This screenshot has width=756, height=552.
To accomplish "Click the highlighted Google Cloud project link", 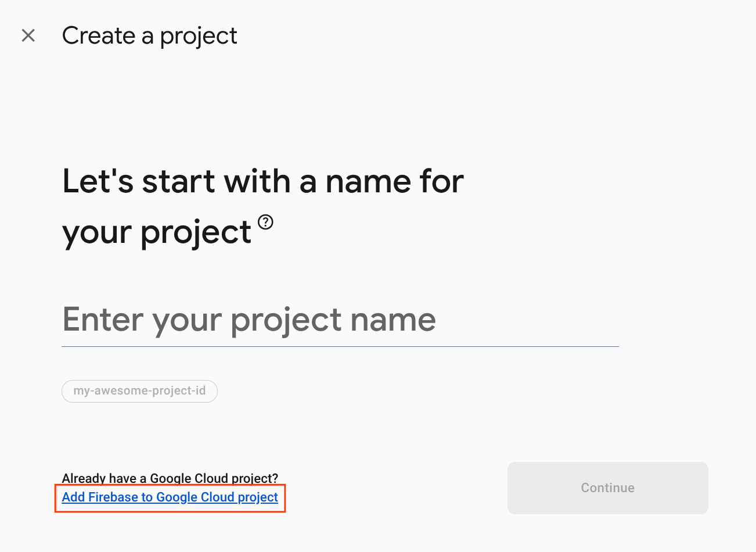I will pyautogui.click(x=170, y=497).
